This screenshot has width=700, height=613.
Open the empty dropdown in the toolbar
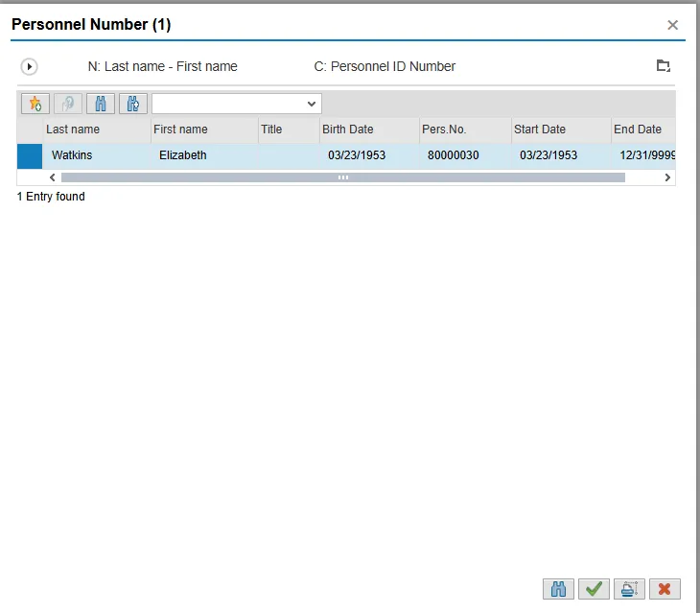point(236,104)
